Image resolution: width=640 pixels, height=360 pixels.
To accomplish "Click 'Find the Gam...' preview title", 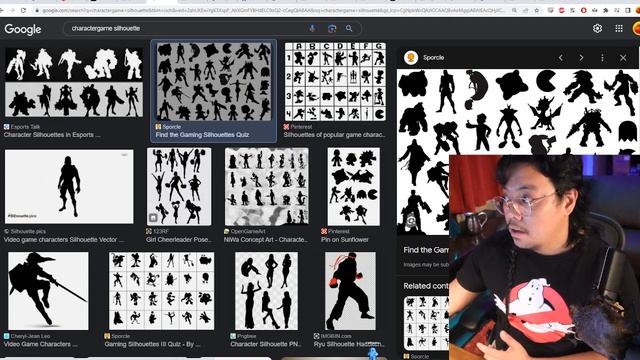I will [426, 250].
